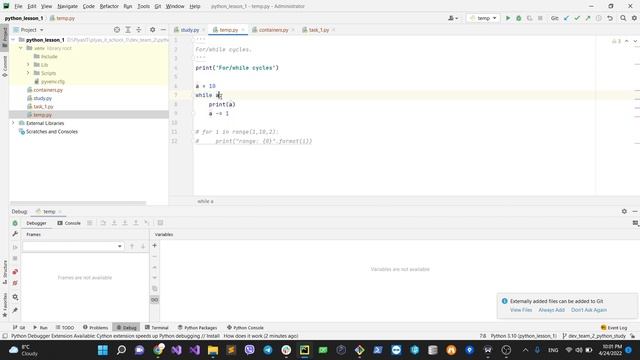The image size is (640, 360).
Task: Open the Navigate menu
Action: (67, 7)
